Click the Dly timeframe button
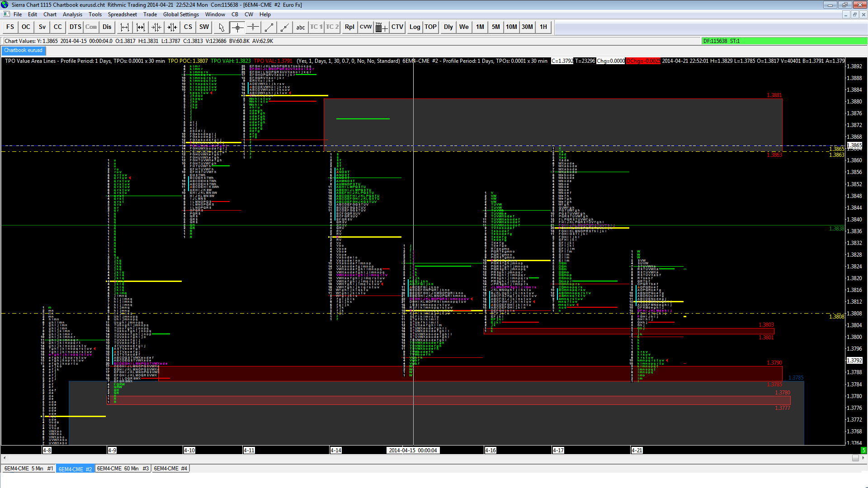Screen dimensions: 868x488 click(448, 27)
